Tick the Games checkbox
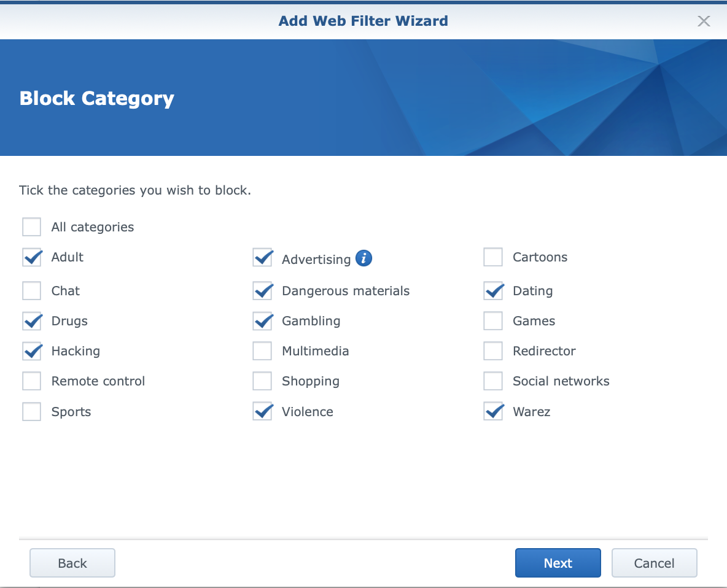This screenshot has width=727, height=588. coord(493,320)
